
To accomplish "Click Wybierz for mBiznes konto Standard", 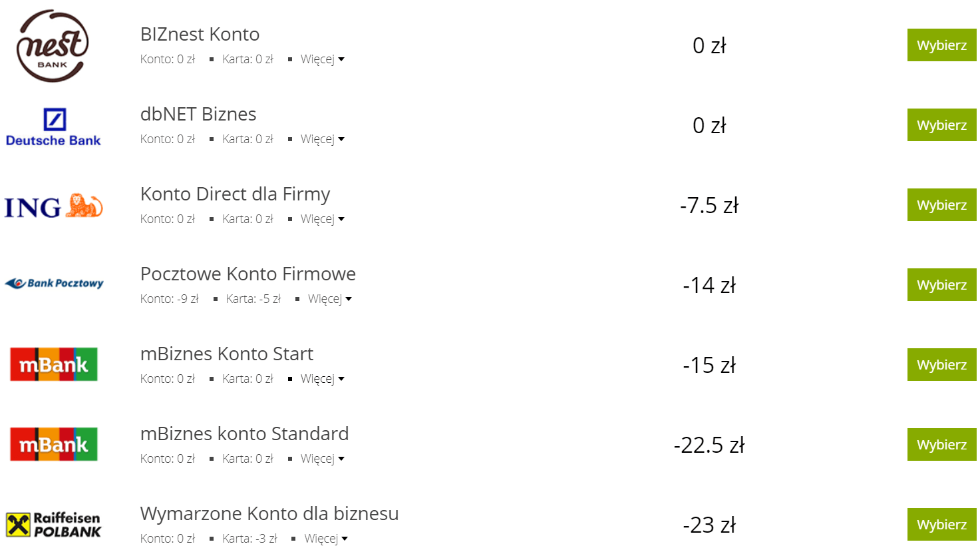I will click(941, 445).
